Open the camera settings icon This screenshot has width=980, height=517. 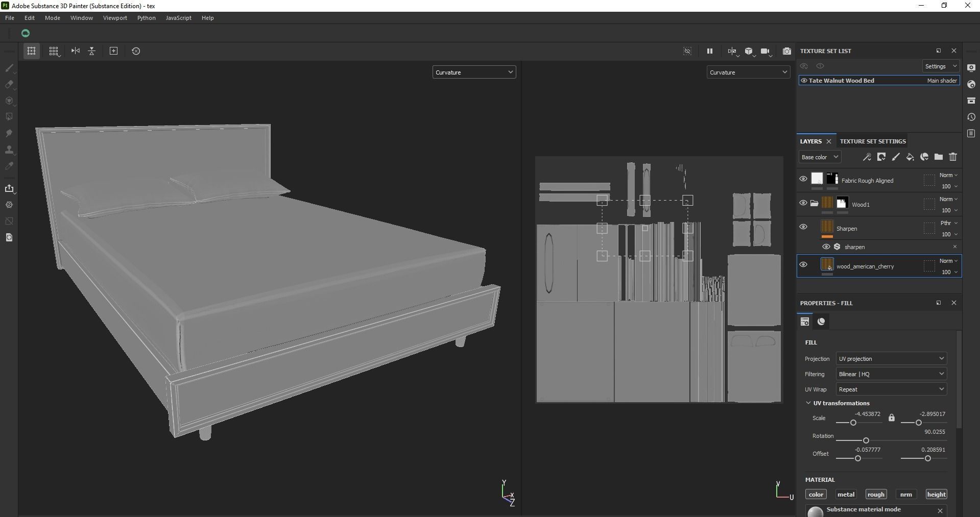[765, 51]
